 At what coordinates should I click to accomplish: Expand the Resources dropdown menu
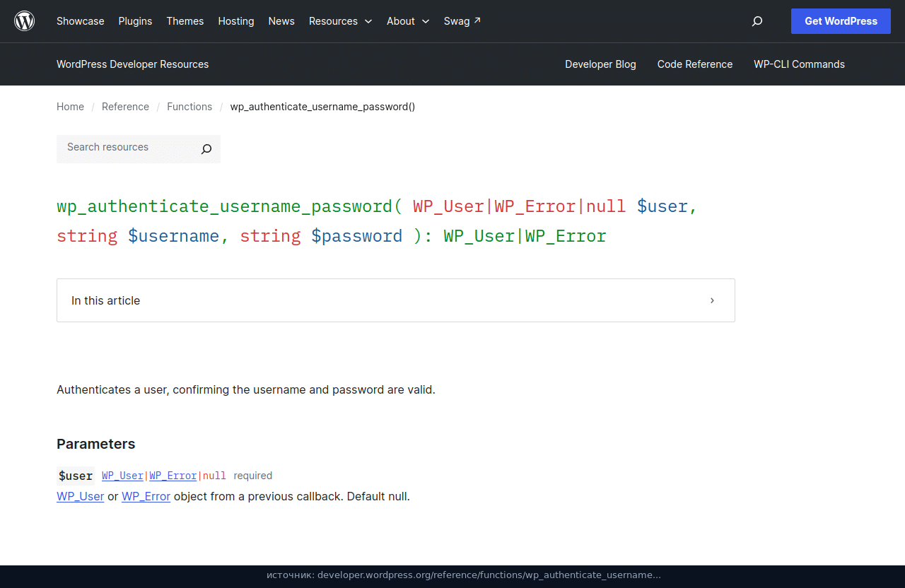[341, 21]
